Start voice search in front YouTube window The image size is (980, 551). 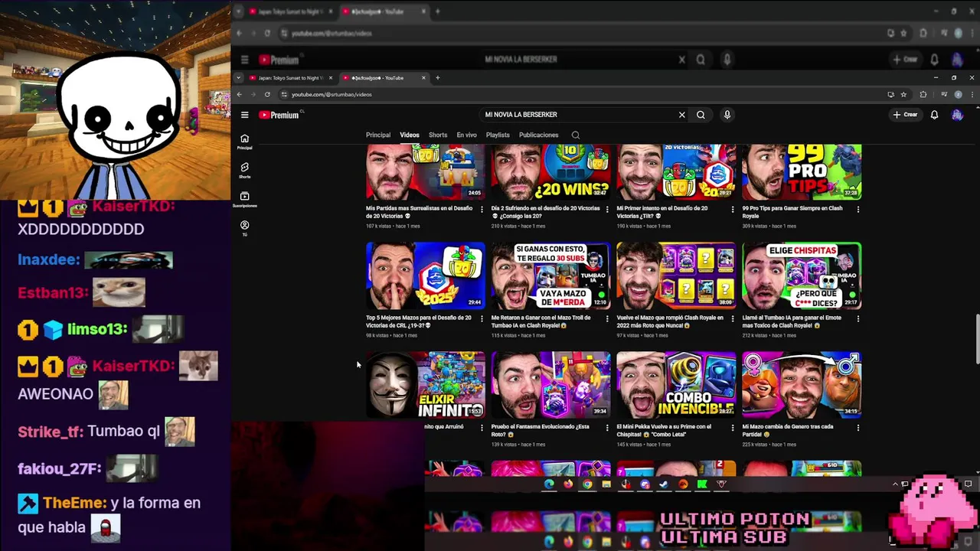point(727,115)
